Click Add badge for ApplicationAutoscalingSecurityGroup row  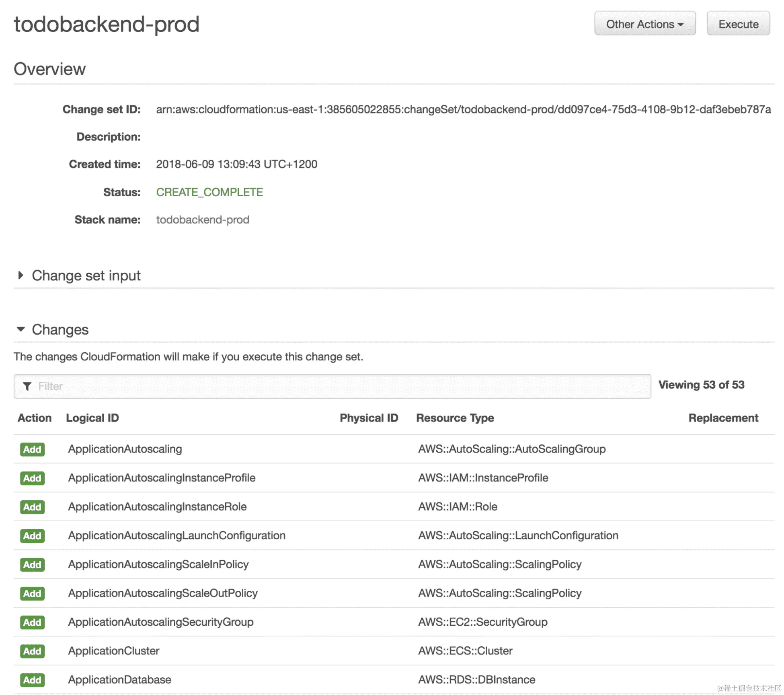click(x=32, y=622)
